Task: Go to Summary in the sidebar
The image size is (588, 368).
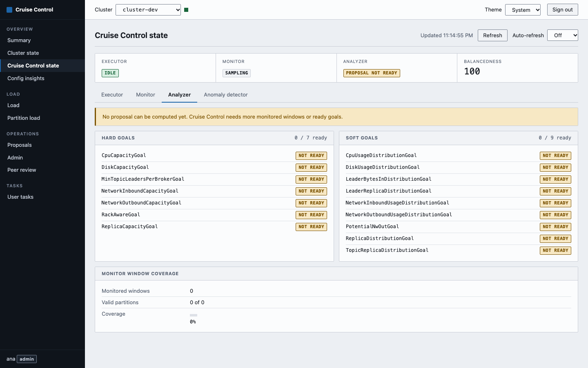Action: click(42, 40)
